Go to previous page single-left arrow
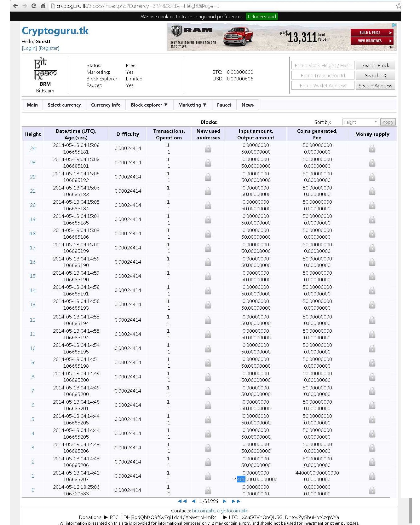Image resolution: width=420 pixels, height=525 pixels. click(193, 501)
